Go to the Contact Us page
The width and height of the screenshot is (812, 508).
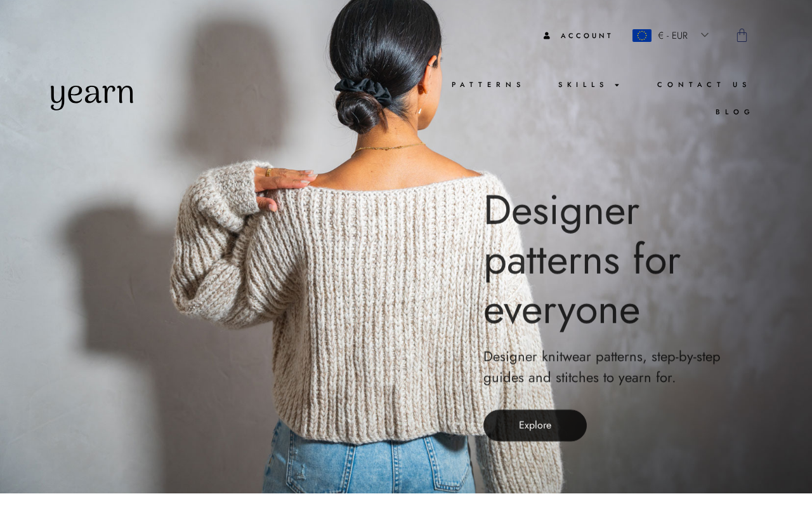pyautogui.click(x=703, y=84)
